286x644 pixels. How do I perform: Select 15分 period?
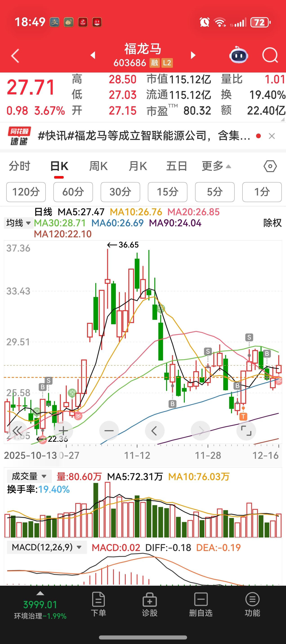(x=168, y=192)
